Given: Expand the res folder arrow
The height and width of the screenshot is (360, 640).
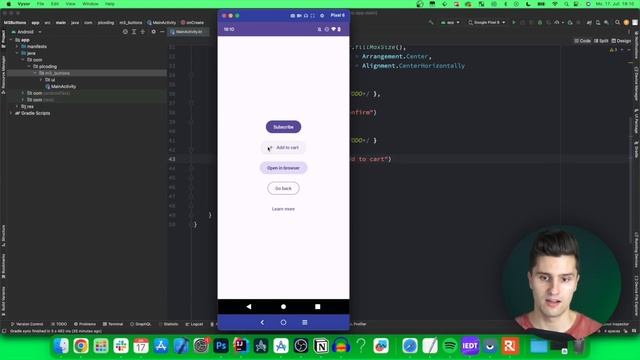Looking at the screenshot, I should 17,106.
